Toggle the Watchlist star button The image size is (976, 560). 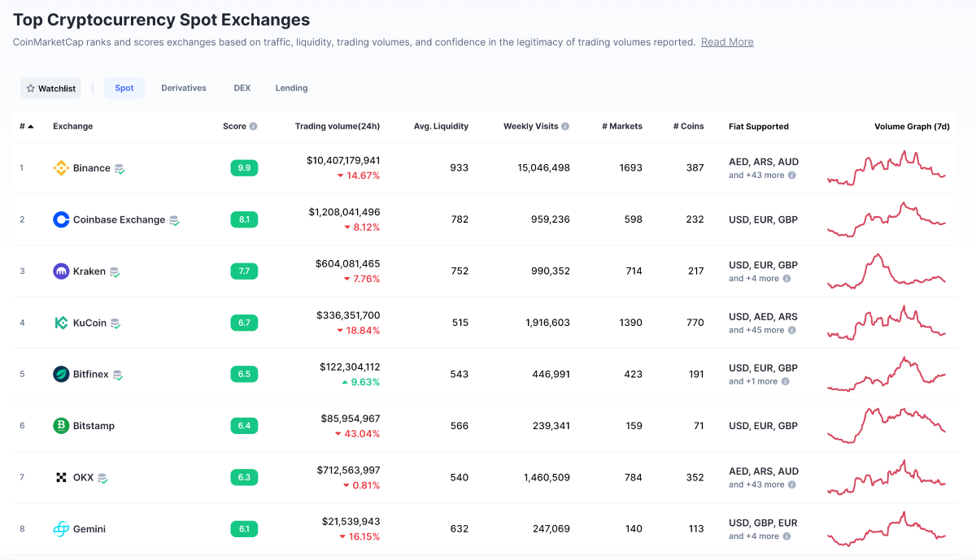[x=51, y=89]
